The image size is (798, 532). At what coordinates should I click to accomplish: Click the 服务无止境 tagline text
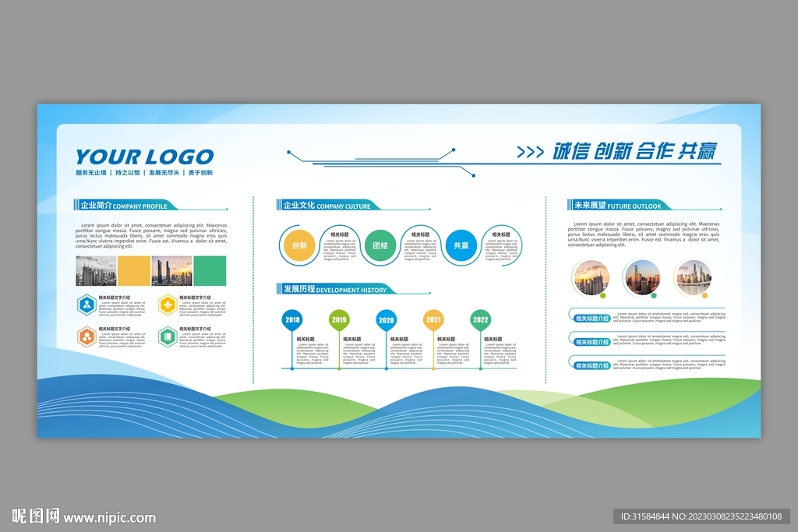point(91,173)
